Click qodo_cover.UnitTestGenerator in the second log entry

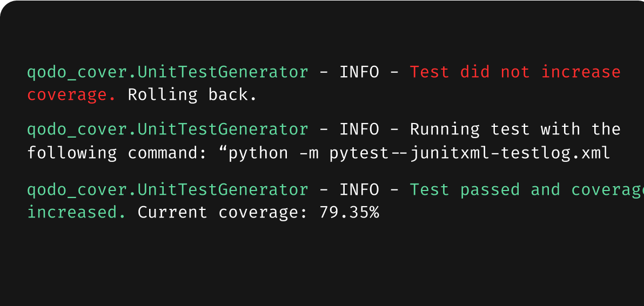[x=168, y=130]
